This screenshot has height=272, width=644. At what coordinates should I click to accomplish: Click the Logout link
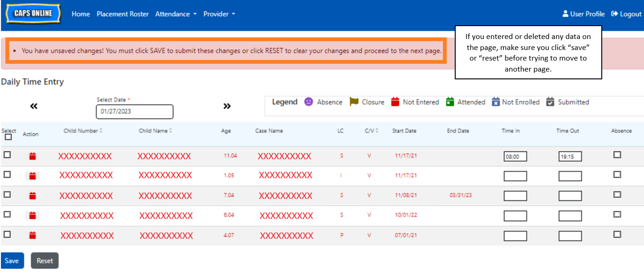tap(626, 14)
